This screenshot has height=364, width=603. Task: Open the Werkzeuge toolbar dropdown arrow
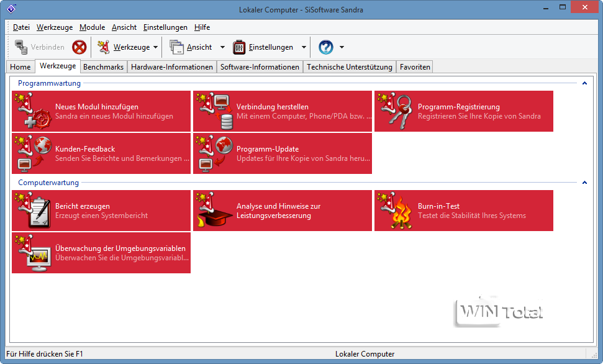tap(155, 47)
